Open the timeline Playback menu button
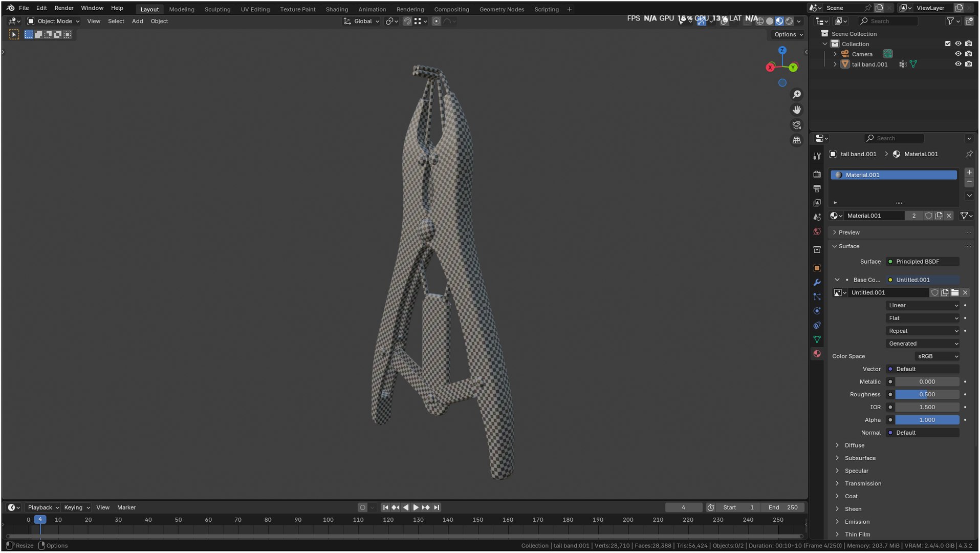 coord(42,508)
